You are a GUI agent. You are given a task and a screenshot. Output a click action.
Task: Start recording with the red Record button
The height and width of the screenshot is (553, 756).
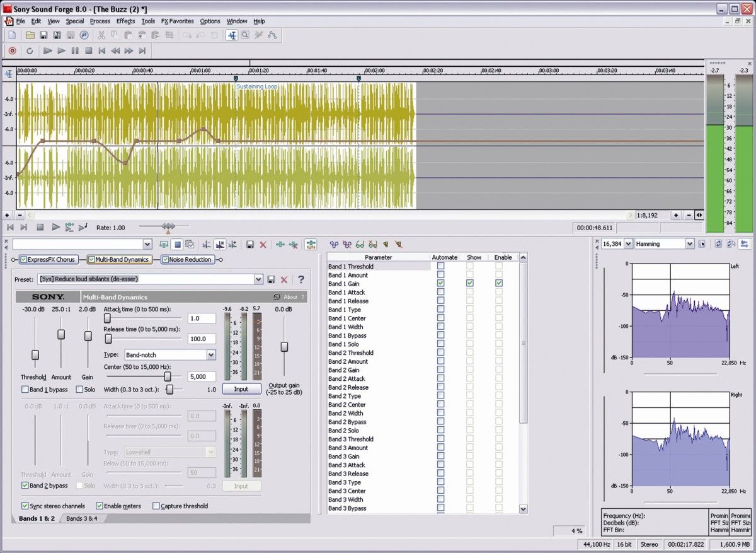click(x=12, y=50)
